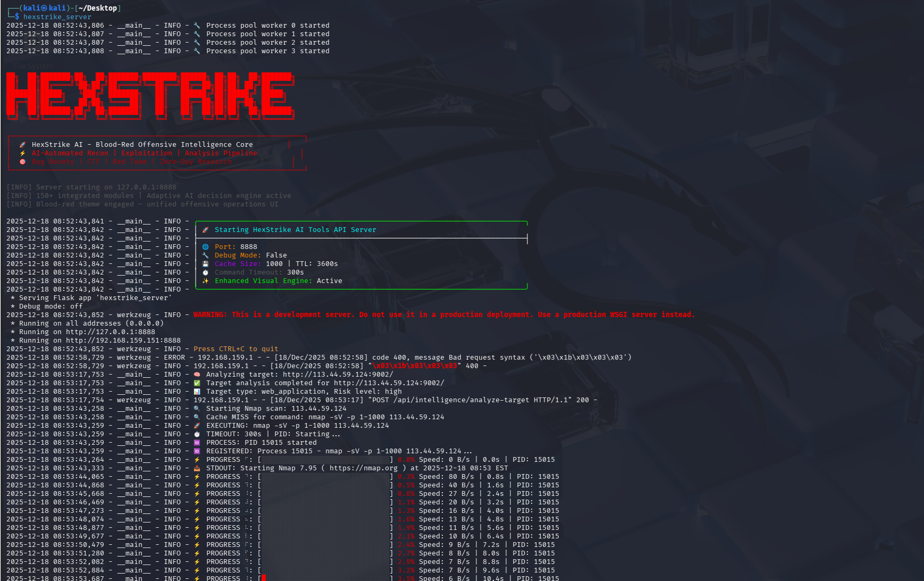The image size is (924, 581).
Task: Click the globe icon next to Port
Action: click(205, 247)
